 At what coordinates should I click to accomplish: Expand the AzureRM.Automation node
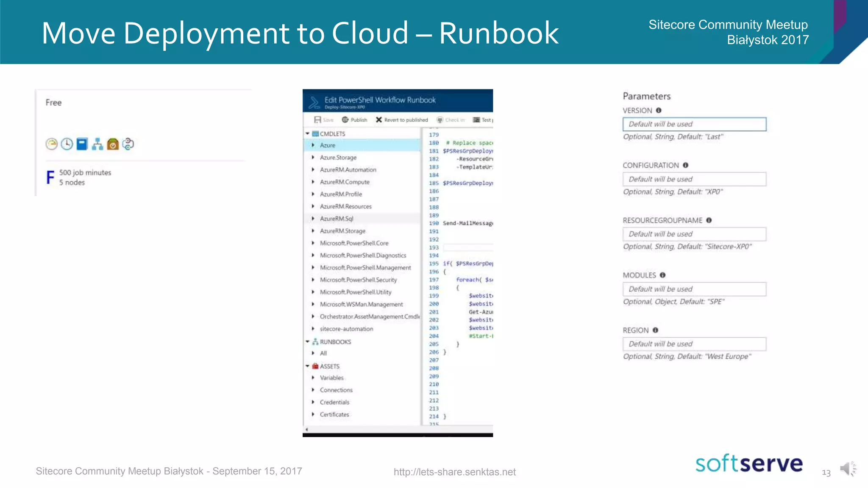tap(313, 170)
